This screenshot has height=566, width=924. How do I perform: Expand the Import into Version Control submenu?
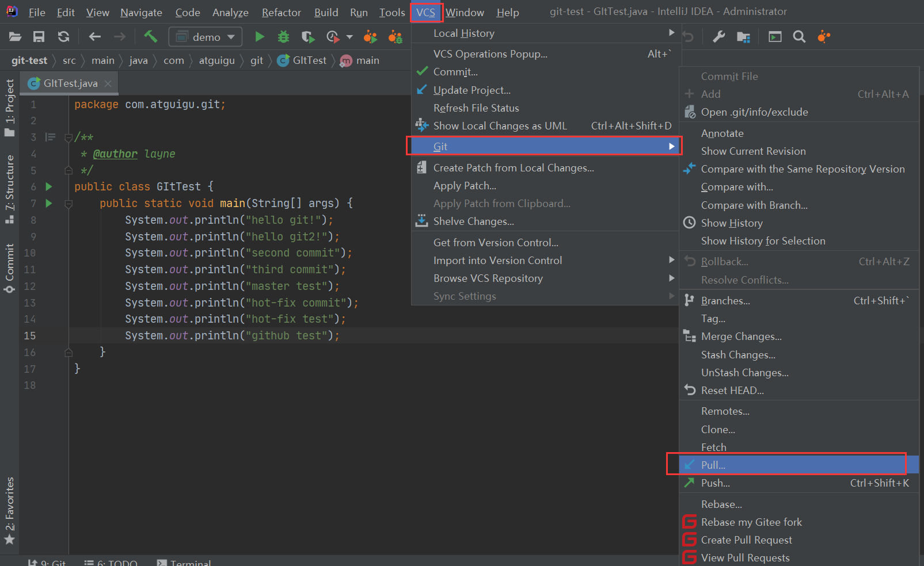pyautogui.click(x=545, y=261)
